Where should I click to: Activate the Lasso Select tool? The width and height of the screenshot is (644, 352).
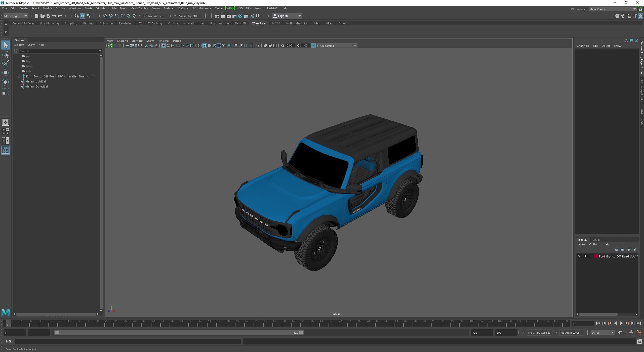point(6,55)
